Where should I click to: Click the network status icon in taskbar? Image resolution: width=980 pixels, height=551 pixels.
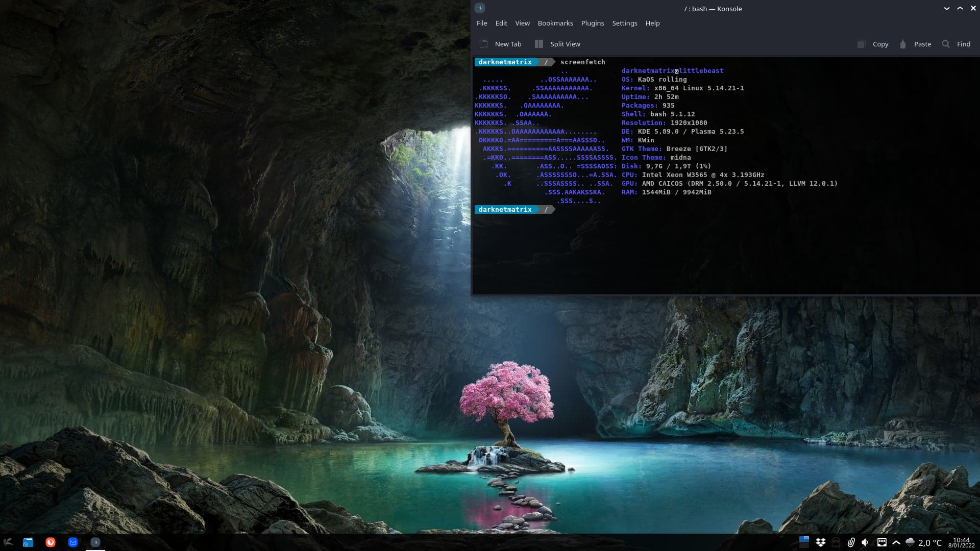pos(881,542)
